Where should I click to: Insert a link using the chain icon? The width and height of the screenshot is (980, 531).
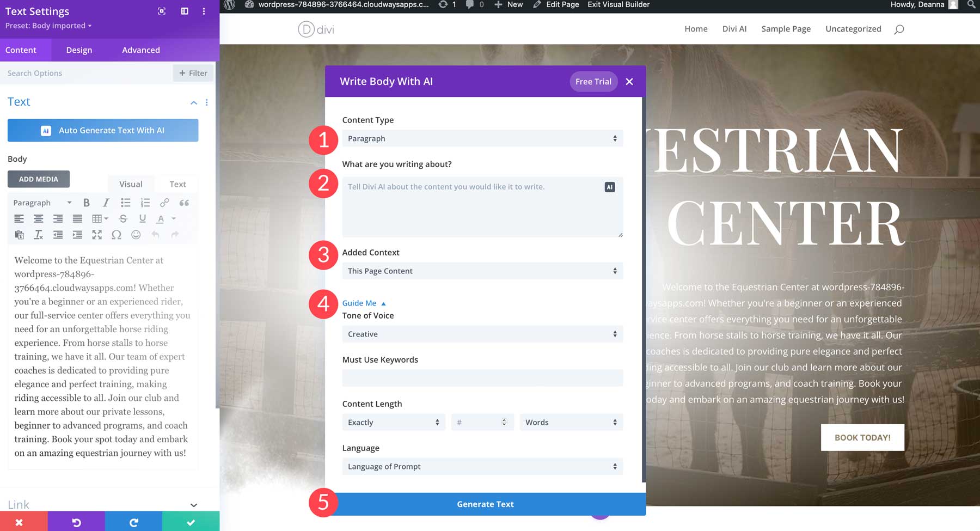(x=164, y=203)
